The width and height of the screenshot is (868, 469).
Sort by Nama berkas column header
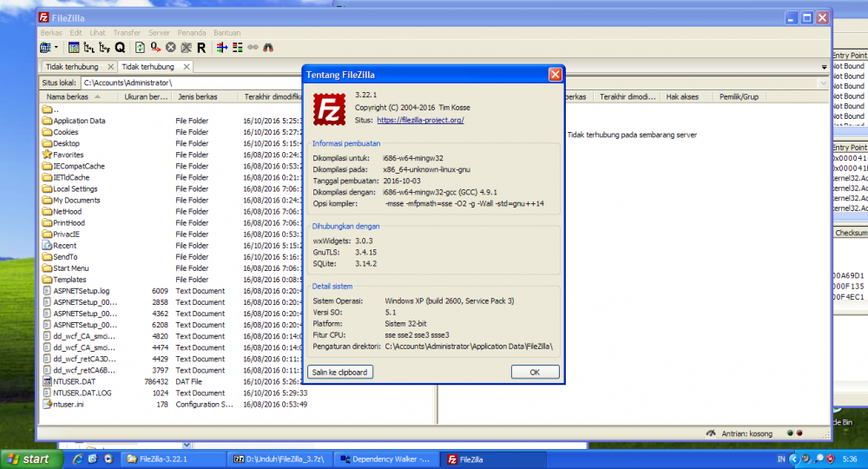(x=79, y=96)
